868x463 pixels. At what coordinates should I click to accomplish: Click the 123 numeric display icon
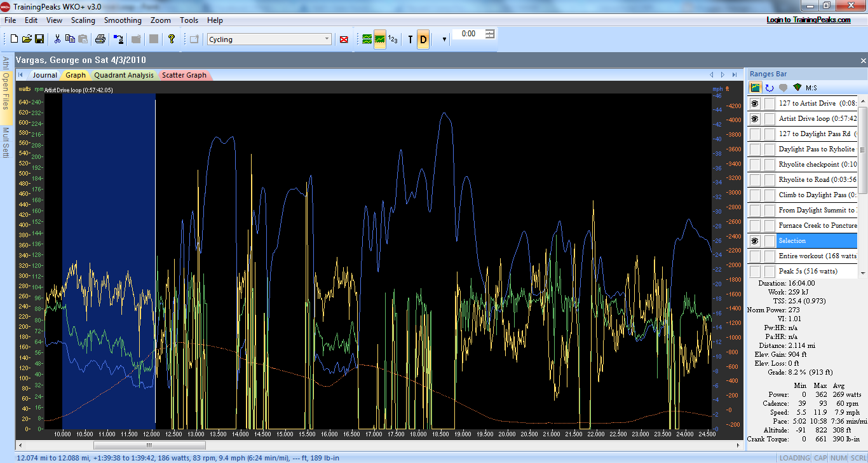(393, 39)
